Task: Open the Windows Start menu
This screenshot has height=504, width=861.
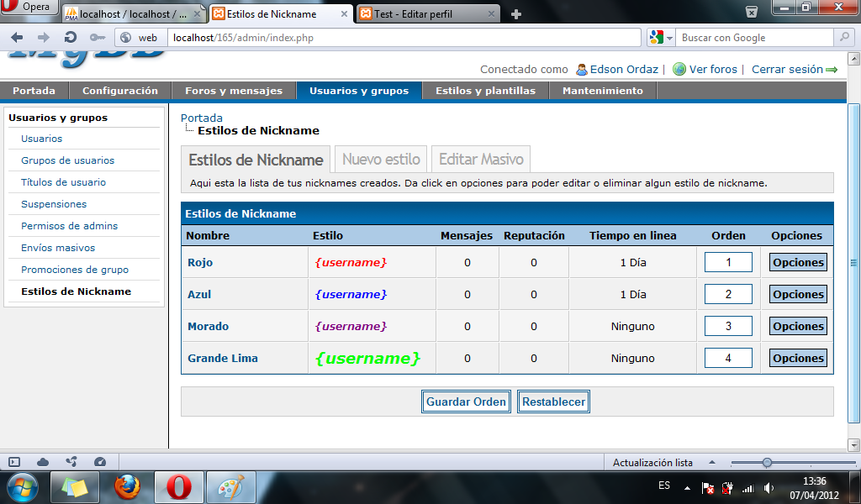Action: (23, 487)
